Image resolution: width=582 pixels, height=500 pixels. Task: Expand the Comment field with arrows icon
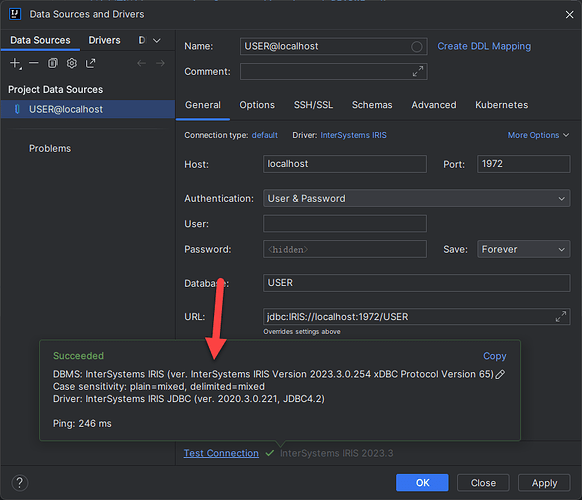(418, 71)
